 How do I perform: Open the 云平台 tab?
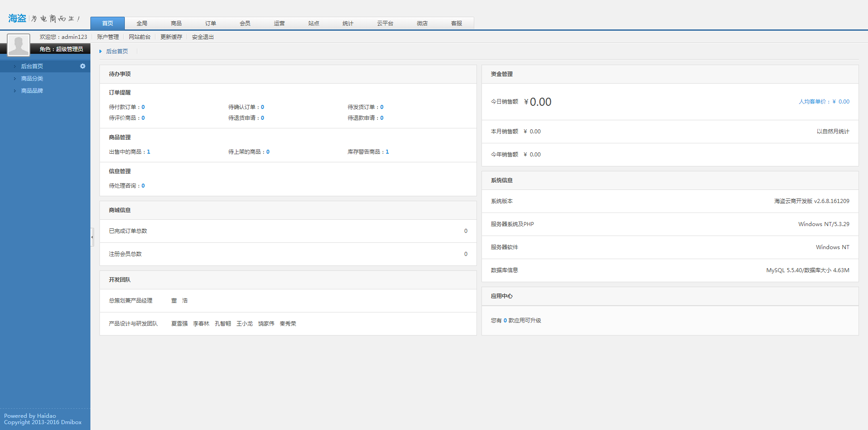click(385, 23)
